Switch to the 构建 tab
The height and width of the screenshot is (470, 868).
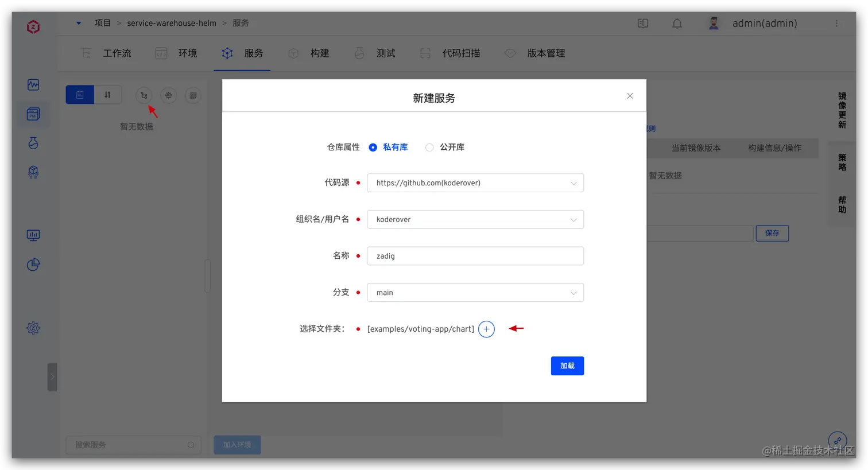click(308, 53)
